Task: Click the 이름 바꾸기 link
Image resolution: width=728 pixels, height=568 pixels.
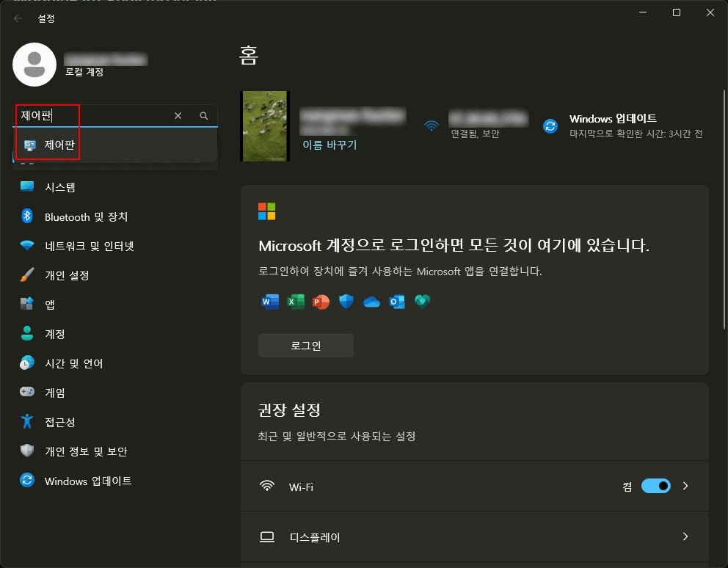Action: point(330,145)
